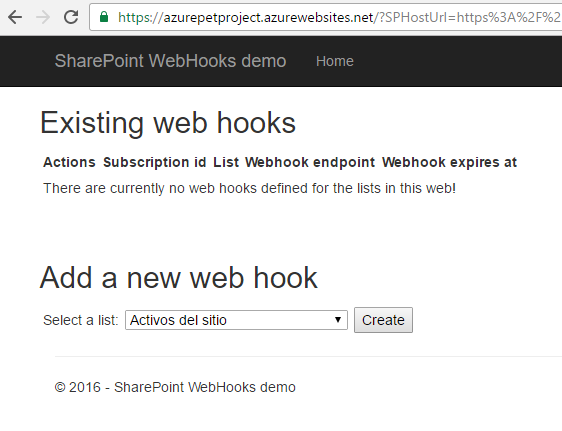Click the Webhook expires at column header
This screenshot has width=562, height=431.
[x=449, y=162]
